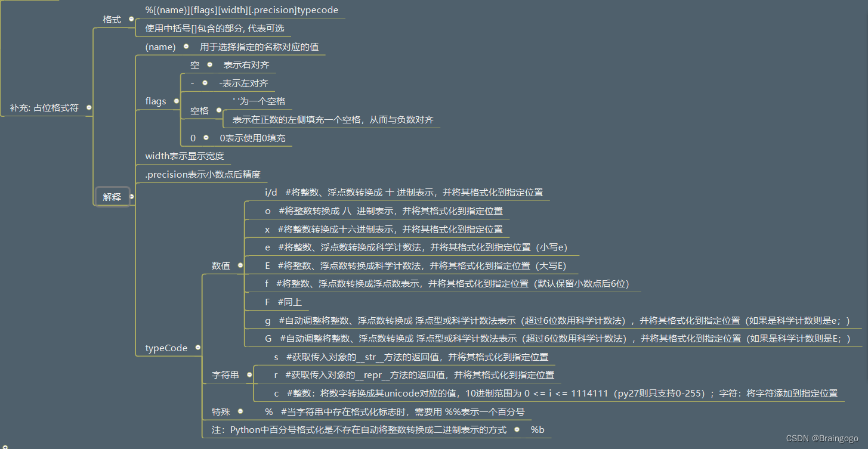Screen dimensions: 868x449
Task: Collapse the 字符串 node toggle dot
Action: pyautogui.click(x=249, y=374)
